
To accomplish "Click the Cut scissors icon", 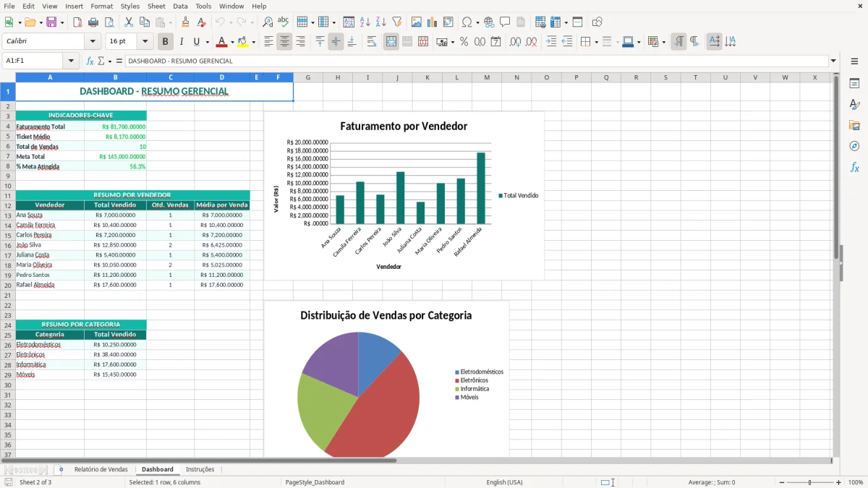I will tap(128, 22).
